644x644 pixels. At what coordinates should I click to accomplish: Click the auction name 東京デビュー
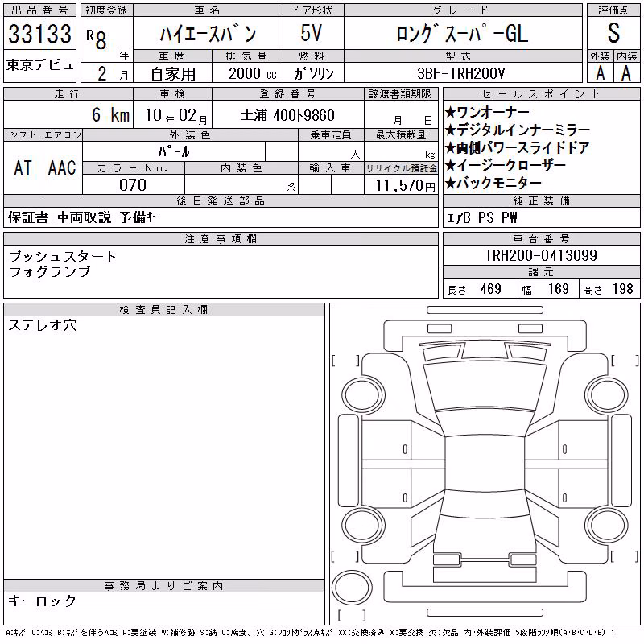(x=39, y=65)
